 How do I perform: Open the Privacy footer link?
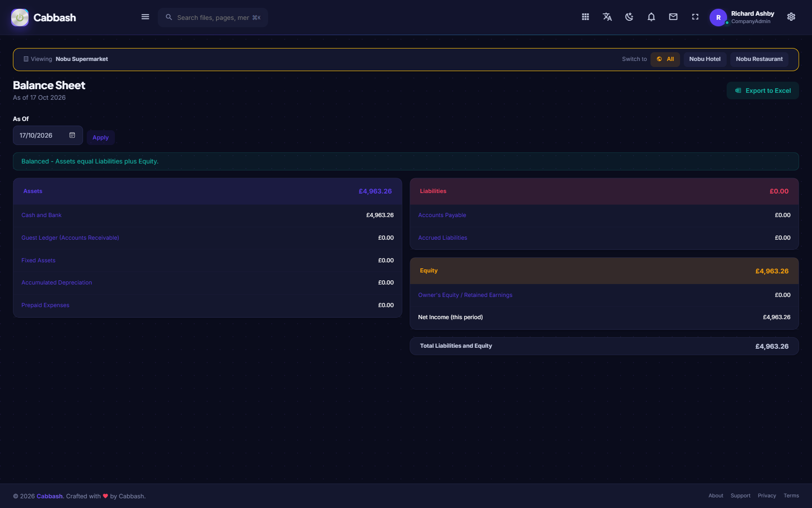click(767, 496)
